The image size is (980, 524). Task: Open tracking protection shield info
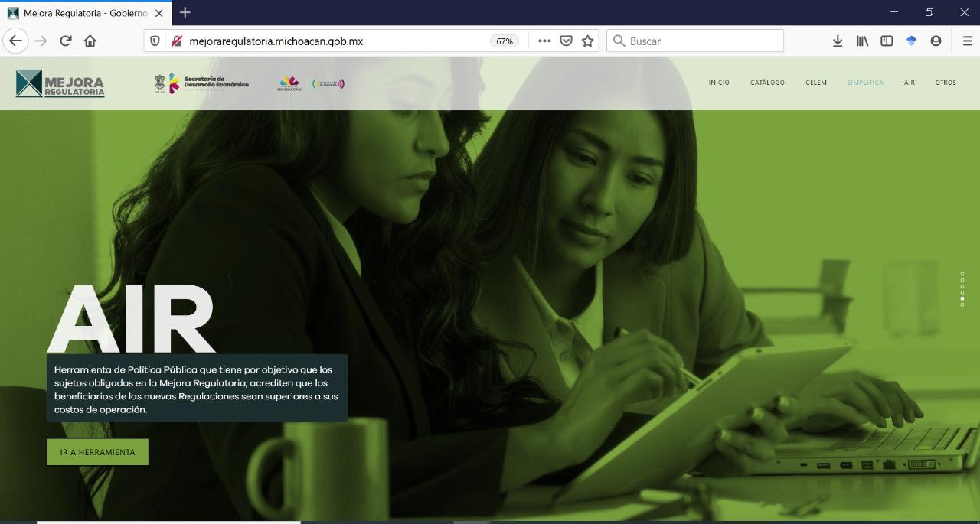click(x=155, y=41)
